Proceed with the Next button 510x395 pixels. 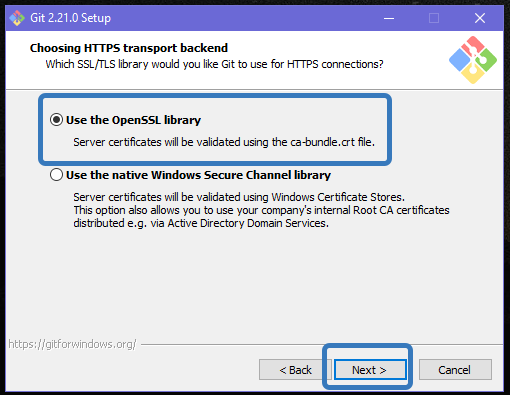click(369, 370)
